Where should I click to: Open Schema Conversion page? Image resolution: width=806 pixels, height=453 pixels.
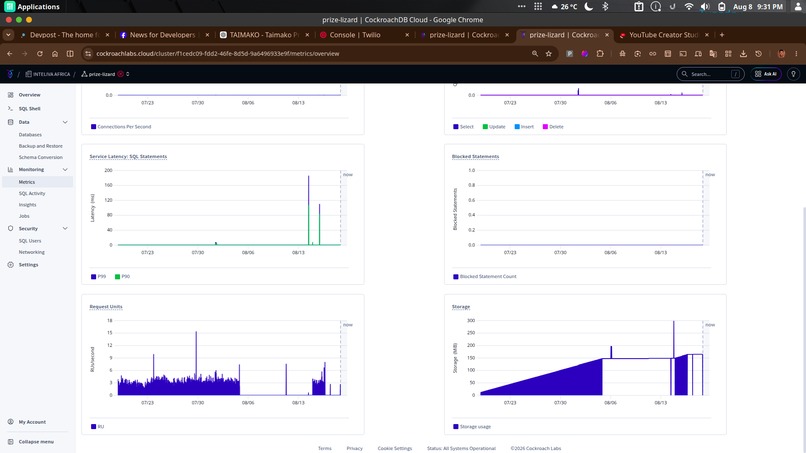pyautogui.click(x=41, y=157)
